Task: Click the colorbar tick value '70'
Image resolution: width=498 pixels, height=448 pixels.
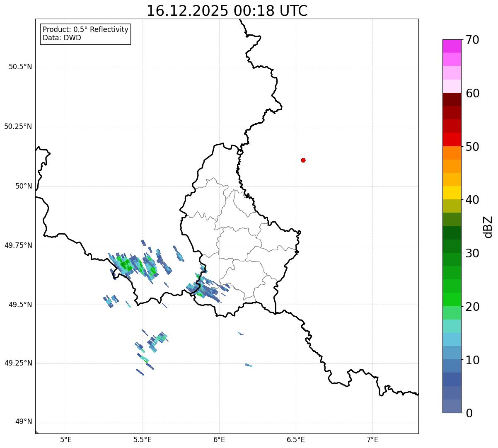Action: [472, 40]
